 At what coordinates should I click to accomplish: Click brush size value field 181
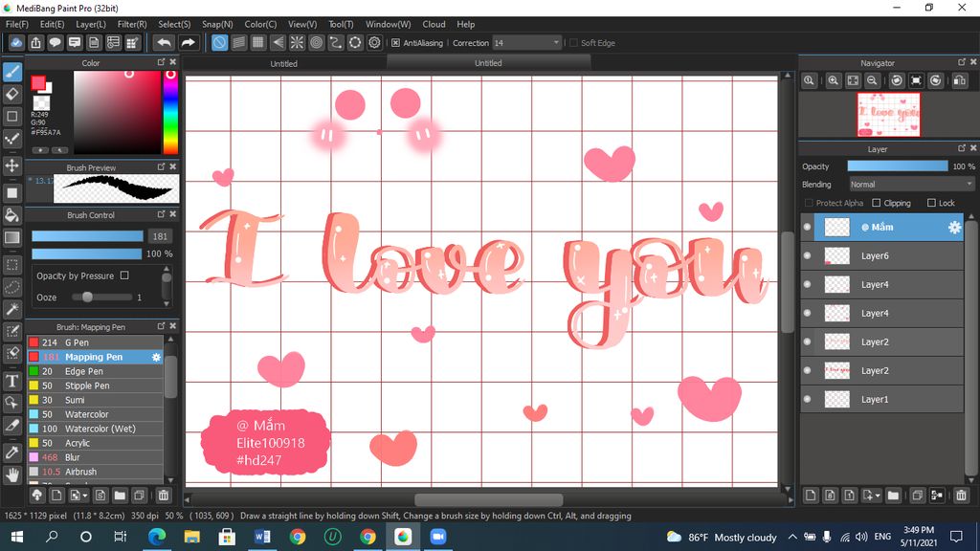(x=160, y=236)
